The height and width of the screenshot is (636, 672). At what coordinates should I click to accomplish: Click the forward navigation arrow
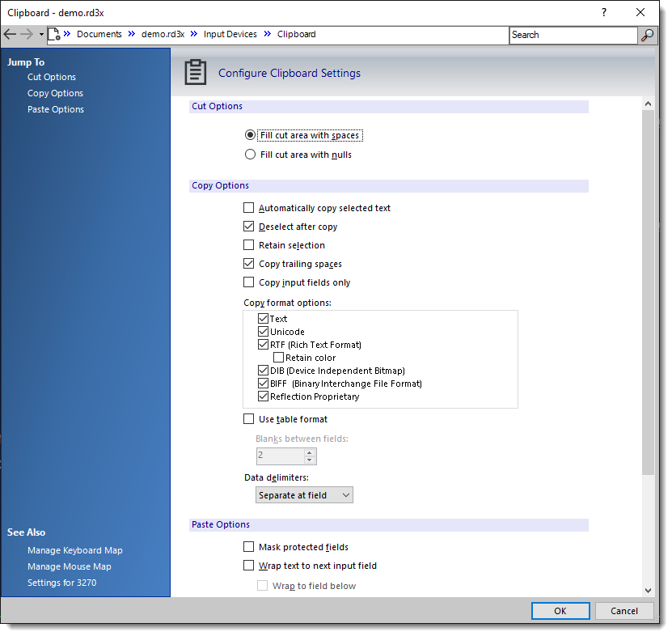[27, 34]
